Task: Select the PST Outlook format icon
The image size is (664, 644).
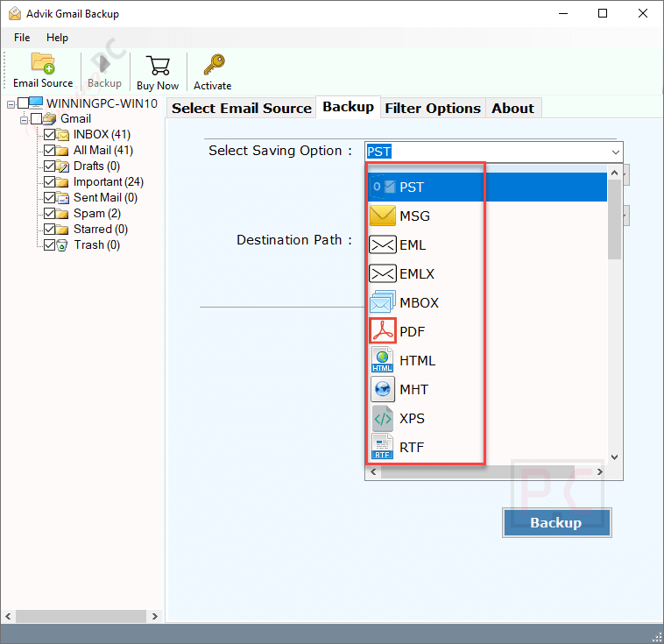Action: click(383, 187)
